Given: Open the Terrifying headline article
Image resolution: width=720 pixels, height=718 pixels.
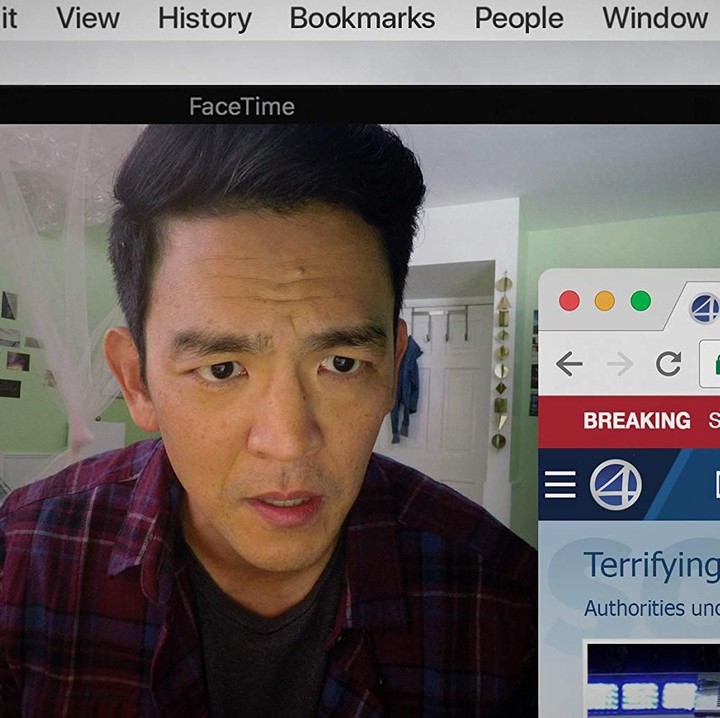Looking at the screenshot, I should 651,565.
